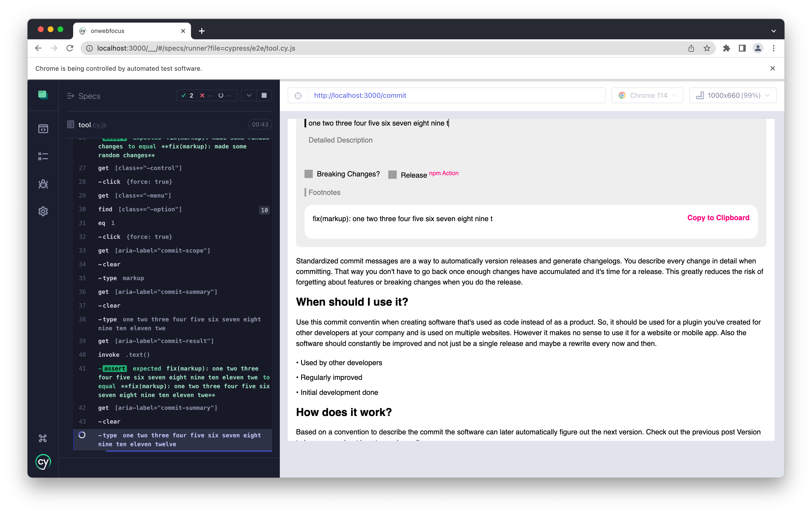812x514 pixels.
Task: Open the Selector Playground crosshair icon
Action: (298, 95)
